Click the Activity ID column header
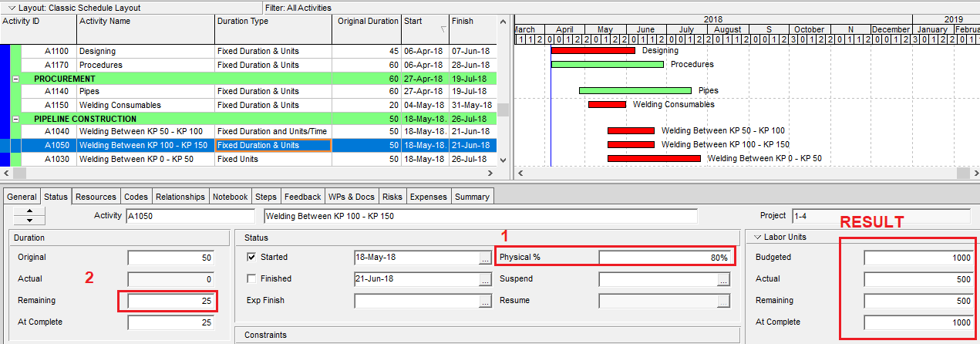Image resolution: width=980 pixels, height=344 pixels. (39, 29)
